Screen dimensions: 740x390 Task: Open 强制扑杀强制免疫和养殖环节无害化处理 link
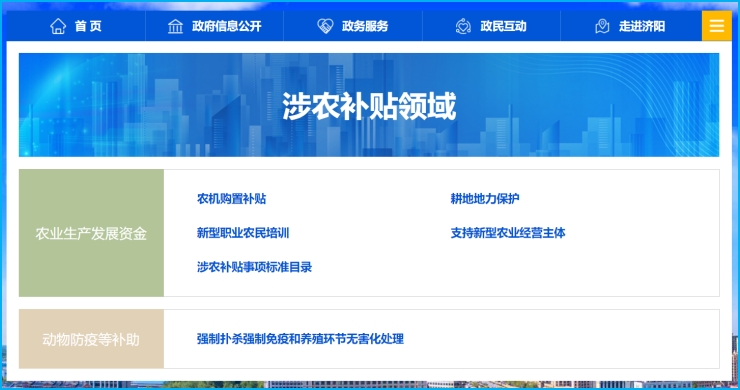pos(300,339)
